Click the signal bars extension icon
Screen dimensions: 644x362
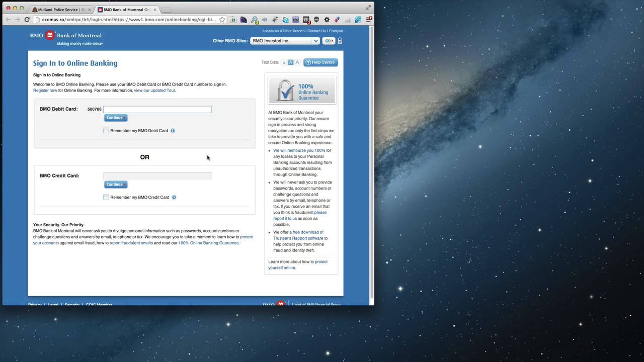point(348,20)
